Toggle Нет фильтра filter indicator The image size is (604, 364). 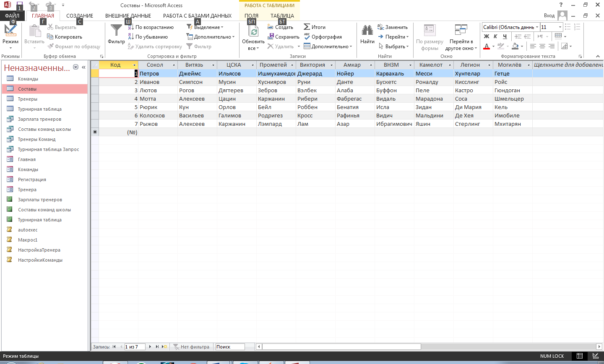tap(191, 347)
